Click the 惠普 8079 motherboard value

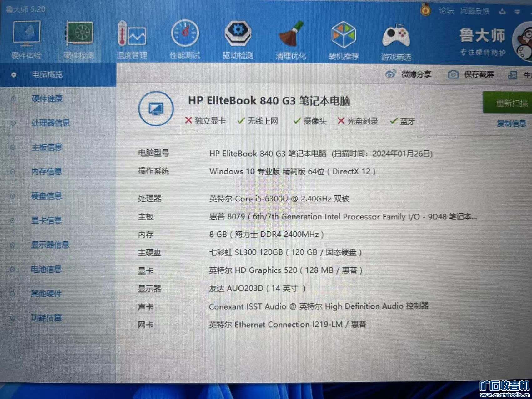pos(343,216)
